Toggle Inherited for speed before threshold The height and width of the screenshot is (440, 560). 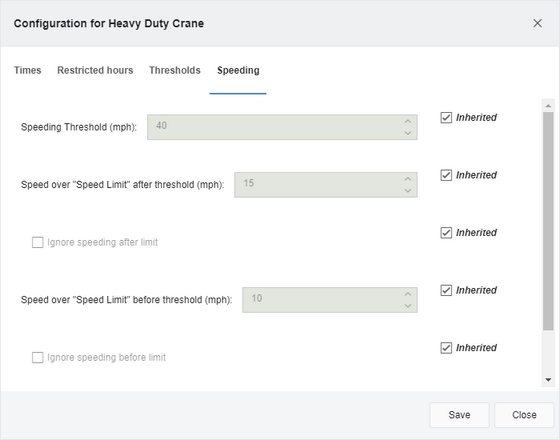(x=446, y=290)
